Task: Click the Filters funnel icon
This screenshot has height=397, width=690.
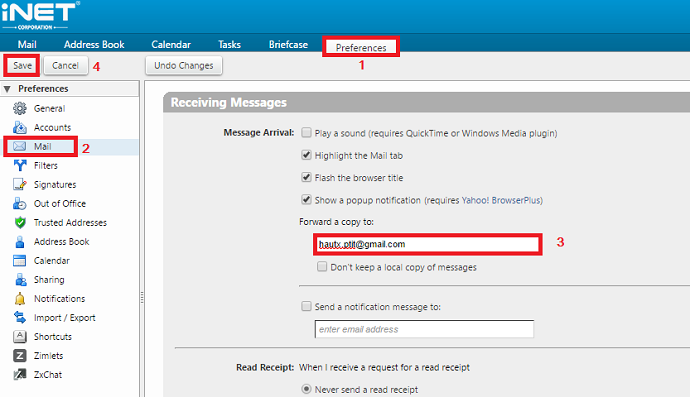Action: point(20,165)
